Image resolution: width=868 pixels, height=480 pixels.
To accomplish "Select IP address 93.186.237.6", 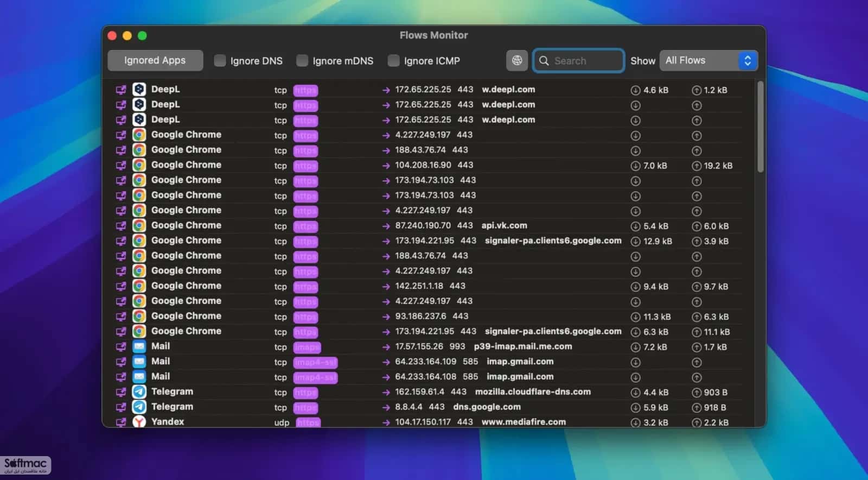I will point(420,316).
